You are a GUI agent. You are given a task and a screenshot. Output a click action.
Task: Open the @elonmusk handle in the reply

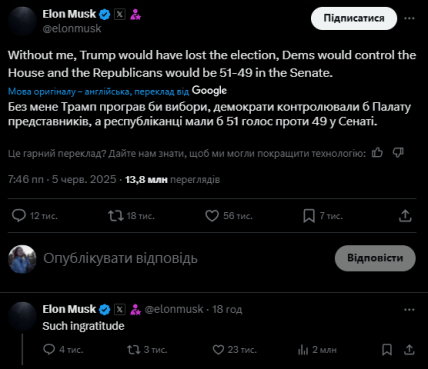point(174,309)
